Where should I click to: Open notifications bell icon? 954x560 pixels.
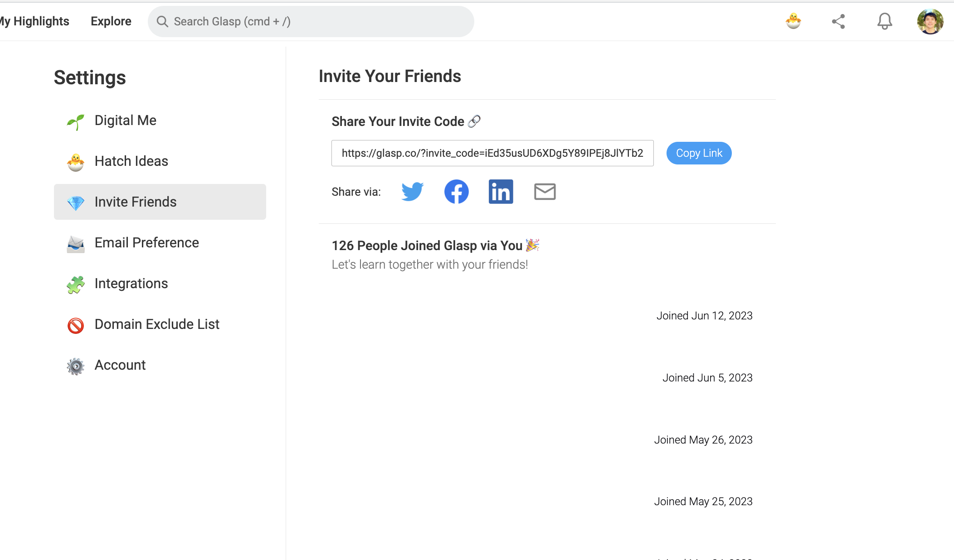tap(884, 21)
